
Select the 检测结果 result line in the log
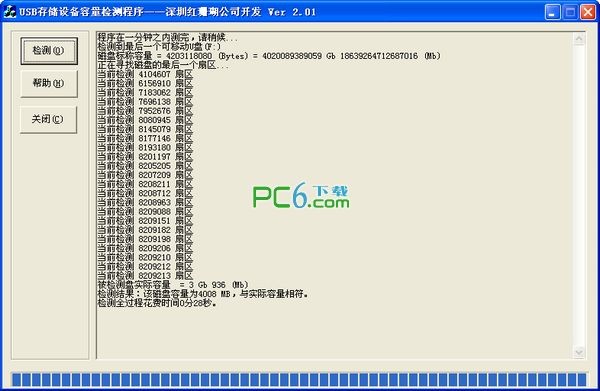click(x=203, y=294)
